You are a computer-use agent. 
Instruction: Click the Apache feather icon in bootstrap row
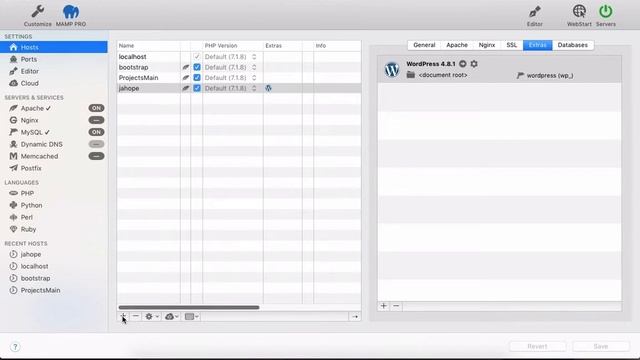coord(185,67)
